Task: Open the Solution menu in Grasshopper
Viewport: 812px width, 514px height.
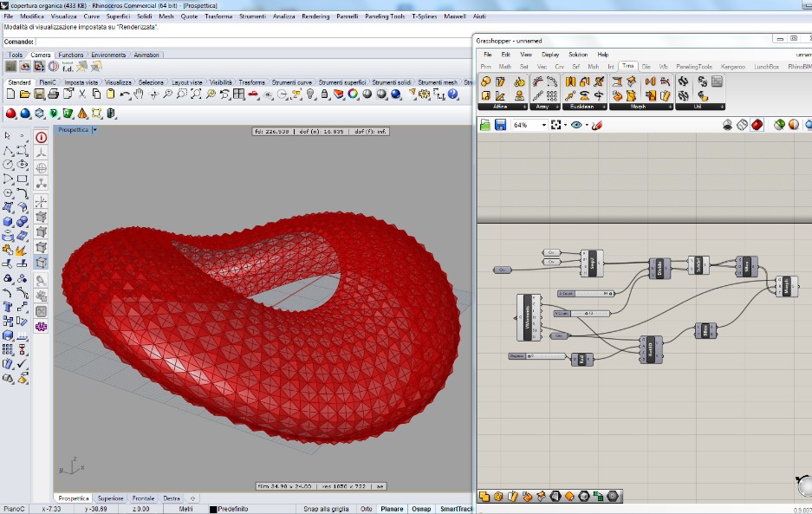Action: click(x=578, y=55)
